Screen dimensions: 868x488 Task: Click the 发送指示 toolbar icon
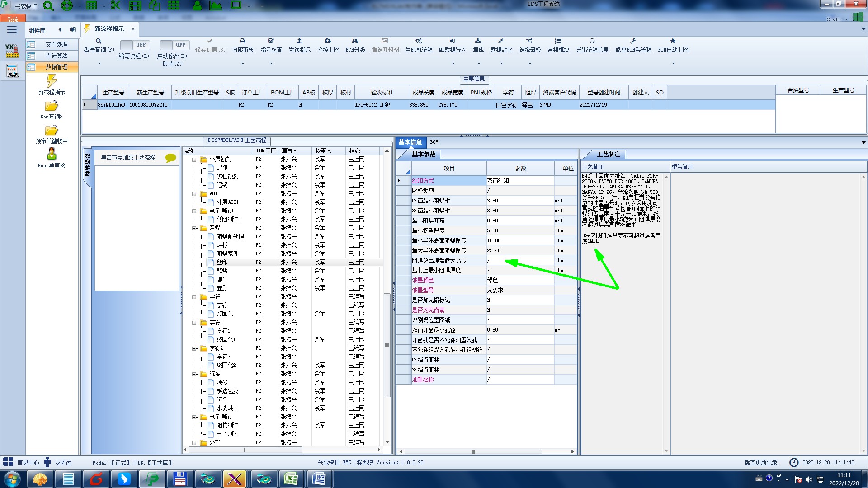coord(299,41)
